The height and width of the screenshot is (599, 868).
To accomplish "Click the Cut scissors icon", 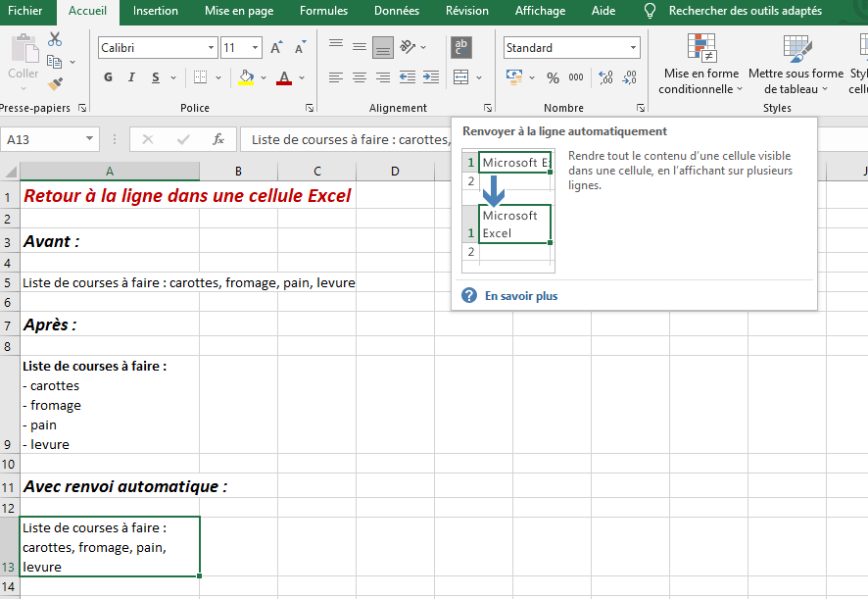I will [x=54, y=39].
